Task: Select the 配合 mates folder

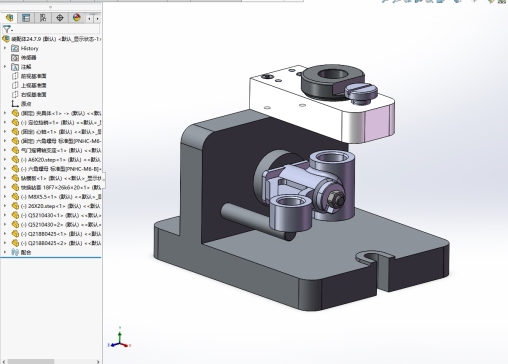Action: click(21, 252)
